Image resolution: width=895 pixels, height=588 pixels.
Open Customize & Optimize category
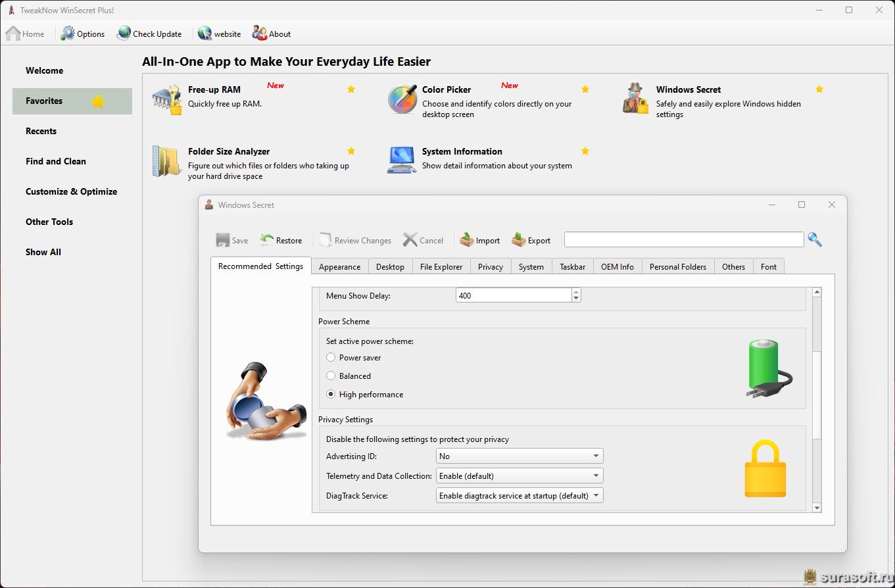[72, 191]
